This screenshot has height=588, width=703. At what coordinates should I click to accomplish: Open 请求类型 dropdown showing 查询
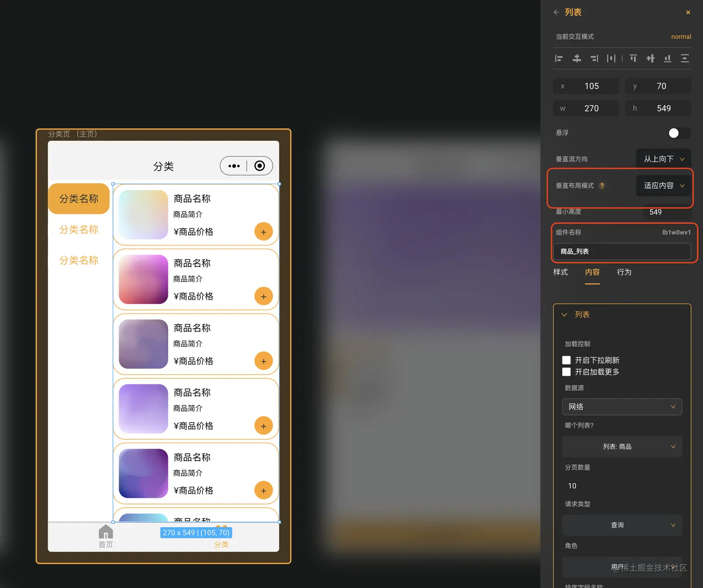(x=622, y=525)
